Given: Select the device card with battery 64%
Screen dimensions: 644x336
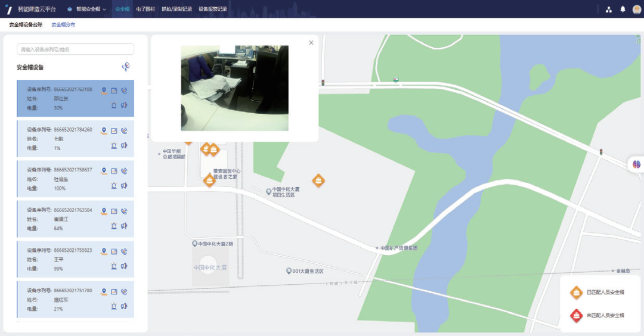Looking at the screenshot, I should 75,219.
